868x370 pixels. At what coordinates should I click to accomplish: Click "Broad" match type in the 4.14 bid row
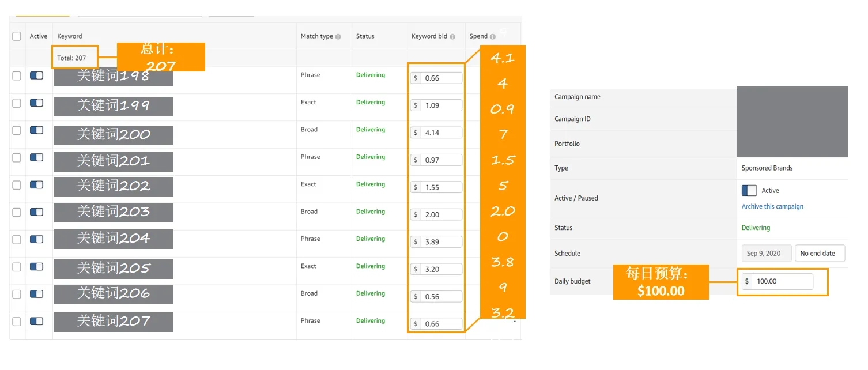309,130
